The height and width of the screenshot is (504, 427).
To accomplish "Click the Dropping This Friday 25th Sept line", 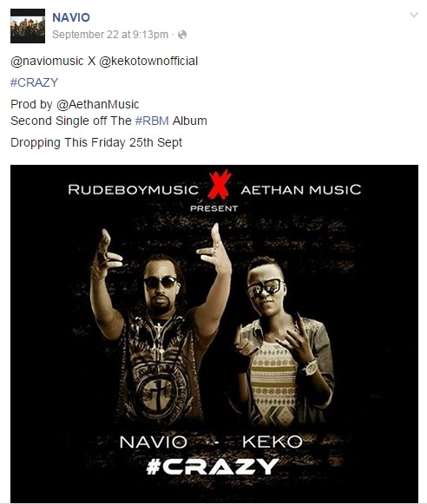I will pyautogui.click(x=96, y=143).
